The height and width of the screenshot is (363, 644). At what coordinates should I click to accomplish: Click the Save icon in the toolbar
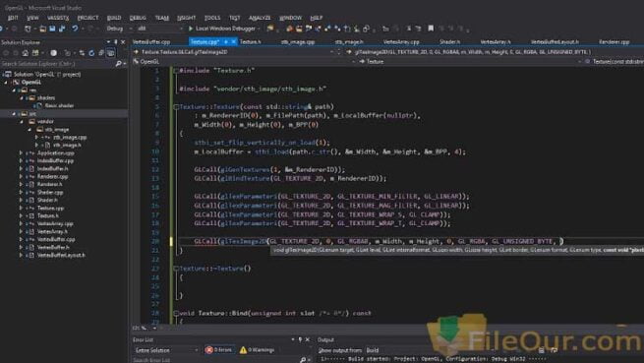pyautogui.click(x=52, y=29)
